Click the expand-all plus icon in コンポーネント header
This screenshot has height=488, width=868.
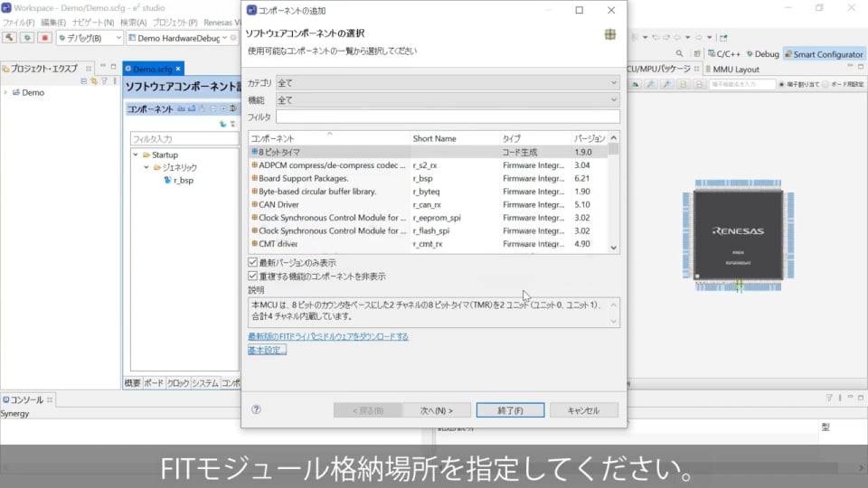tap(223, 108)
